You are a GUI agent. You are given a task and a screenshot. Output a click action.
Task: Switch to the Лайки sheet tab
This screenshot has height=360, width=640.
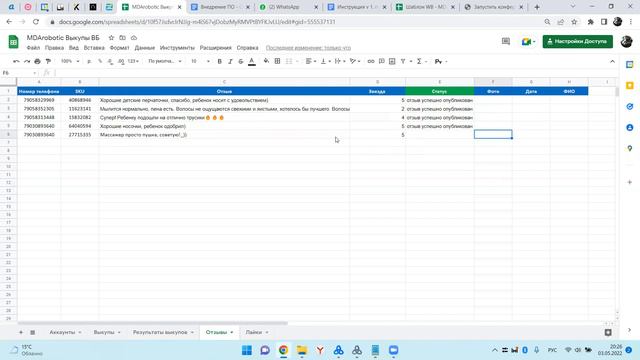pyautogui.click(x=253, y=332)
